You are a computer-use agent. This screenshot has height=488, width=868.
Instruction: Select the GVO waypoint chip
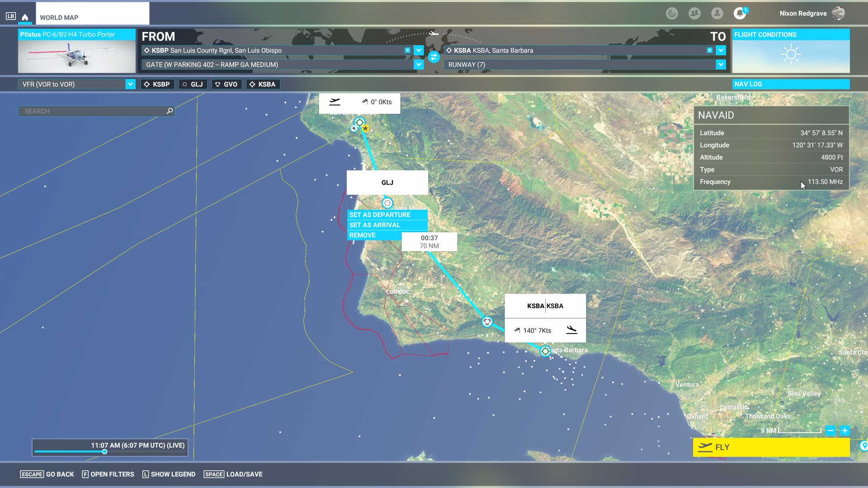226,84
